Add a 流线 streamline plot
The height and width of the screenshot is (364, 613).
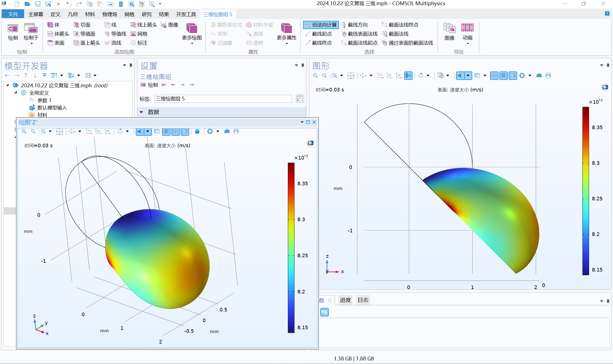(113, 43)
